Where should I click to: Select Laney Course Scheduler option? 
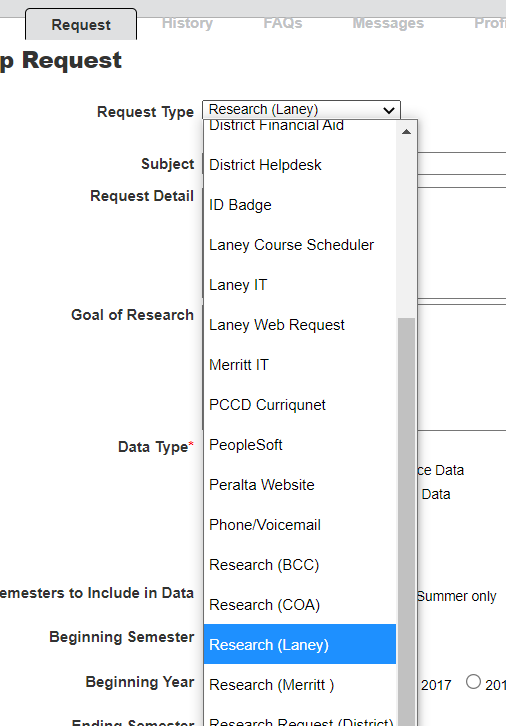tap(300, 245)
